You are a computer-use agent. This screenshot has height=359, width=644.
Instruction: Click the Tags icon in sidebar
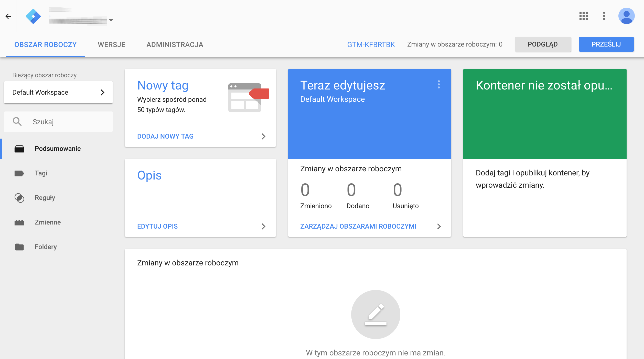coord(19,172)
